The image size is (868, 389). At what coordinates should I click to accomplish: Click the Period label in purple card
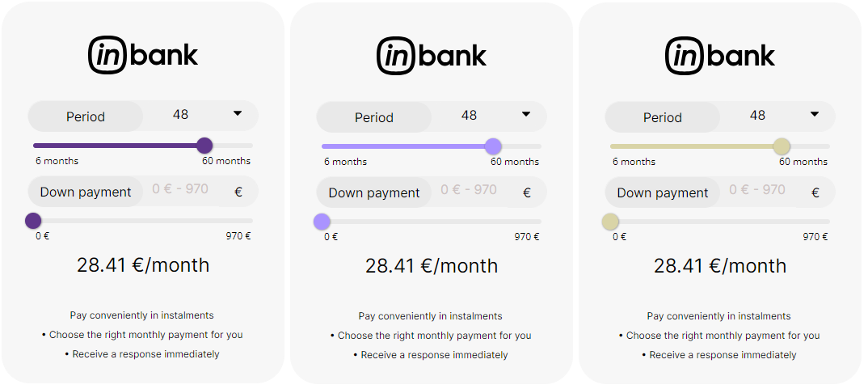pos(86,116)
